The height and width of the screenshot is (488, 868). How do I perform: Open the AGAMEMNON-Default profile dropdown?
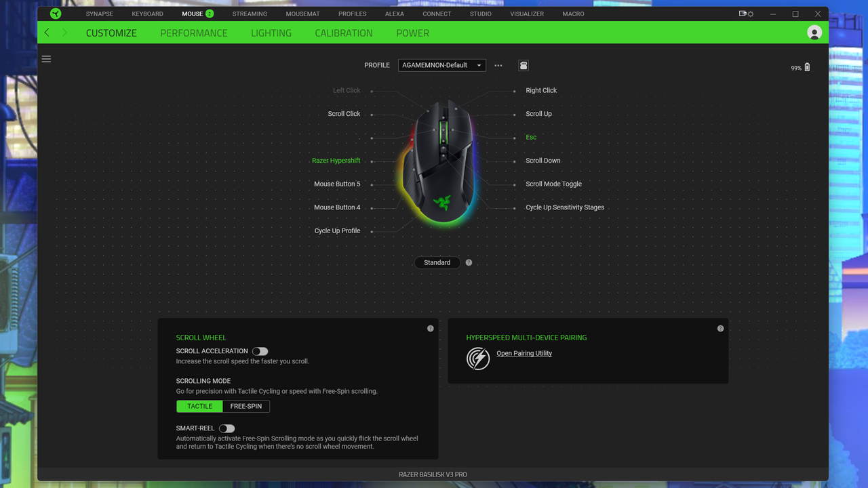tap(441, 65)
